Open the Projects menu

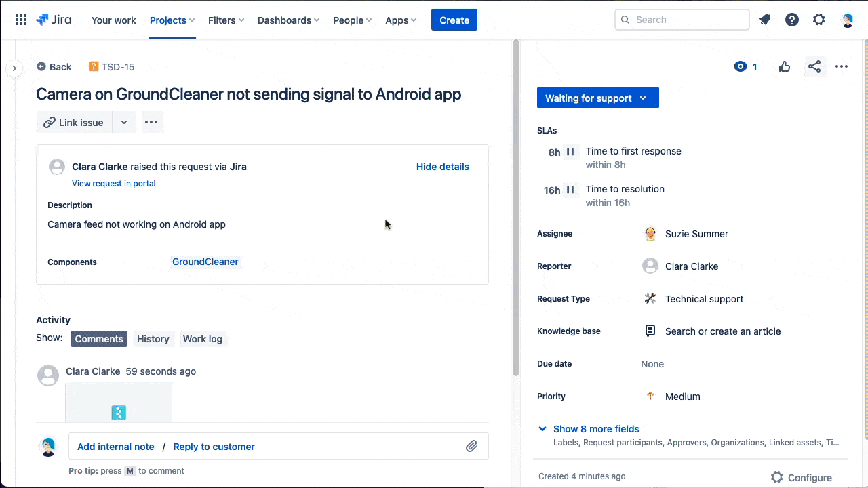pos(172,20)
